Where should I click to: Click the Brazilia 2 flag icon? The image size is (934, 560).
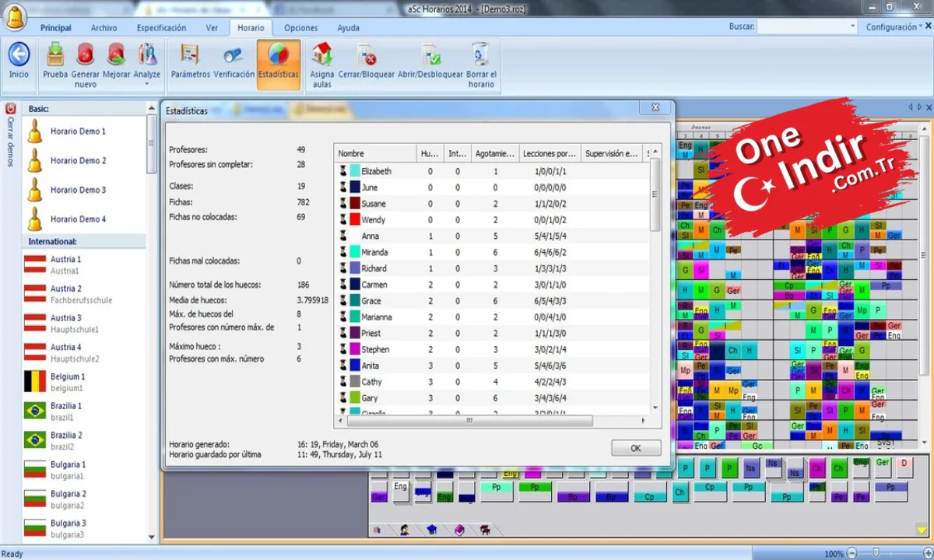(35, 440)
